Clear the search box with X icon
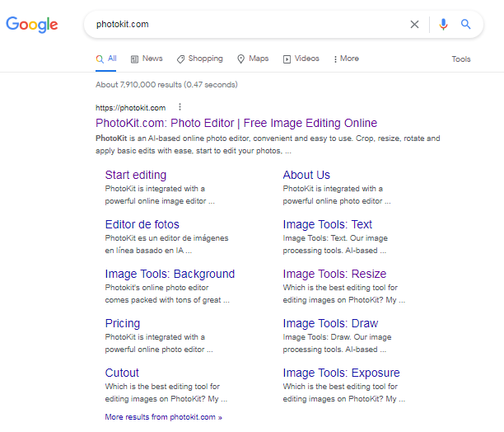504x432 pixels. click(414, 25)
